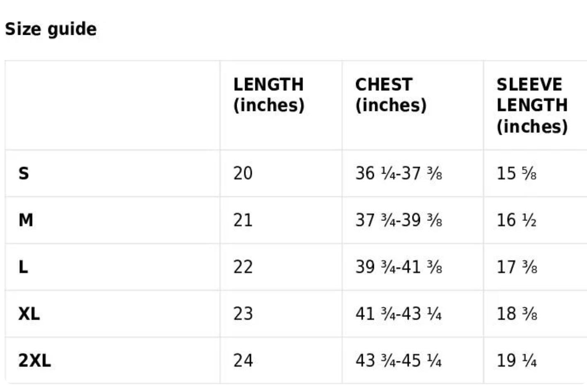Screen dimensions: 587x392
Task: Pick the 2XL size row label
Action: (x=34, y=361)
